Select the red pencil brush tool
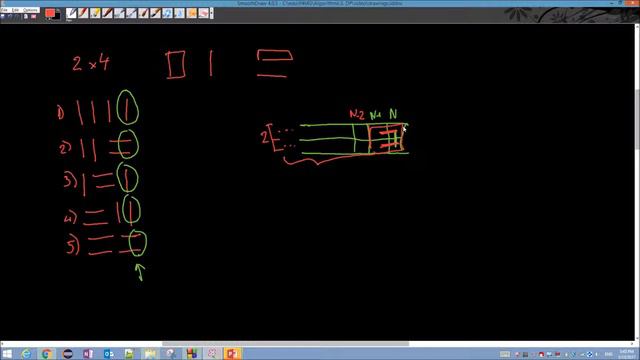 click(83, 13)
